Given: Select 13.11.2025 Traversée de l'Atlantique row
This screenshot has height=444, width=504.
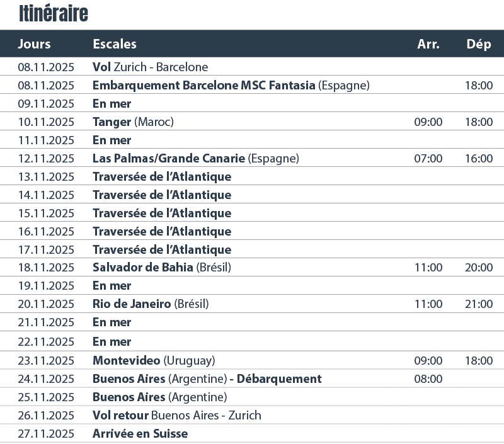Looking at the screenshot, I should pos(252,176).
